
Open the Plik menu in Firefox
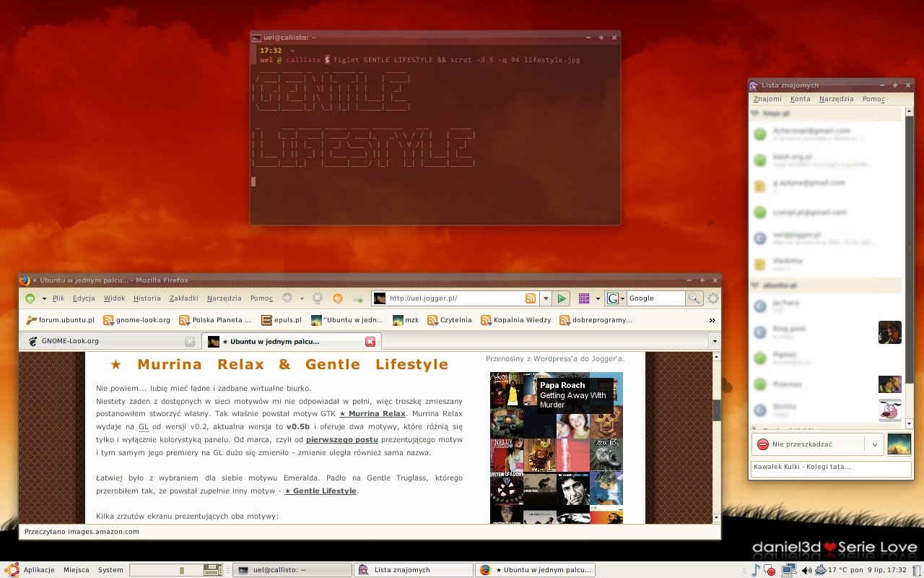[x=58, y=298]
